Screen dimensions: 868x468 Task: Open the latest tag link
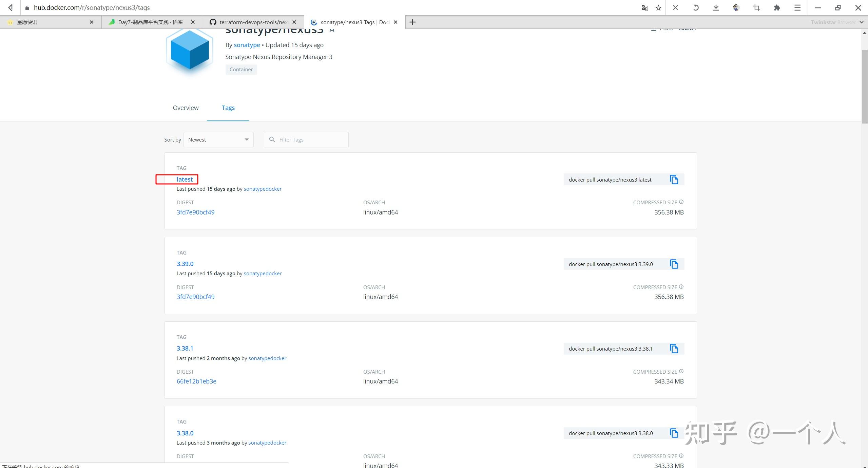(185, 179)
